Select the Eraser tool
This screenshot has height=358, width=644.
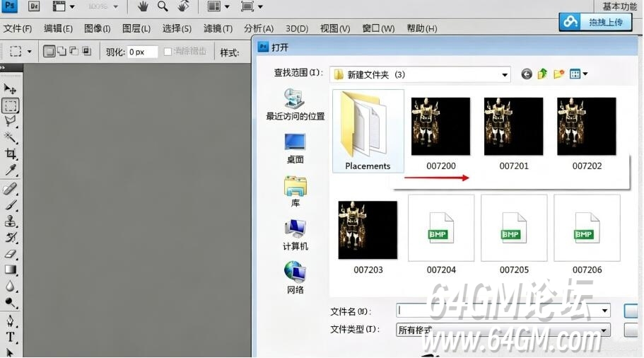(x=11, y=253)
